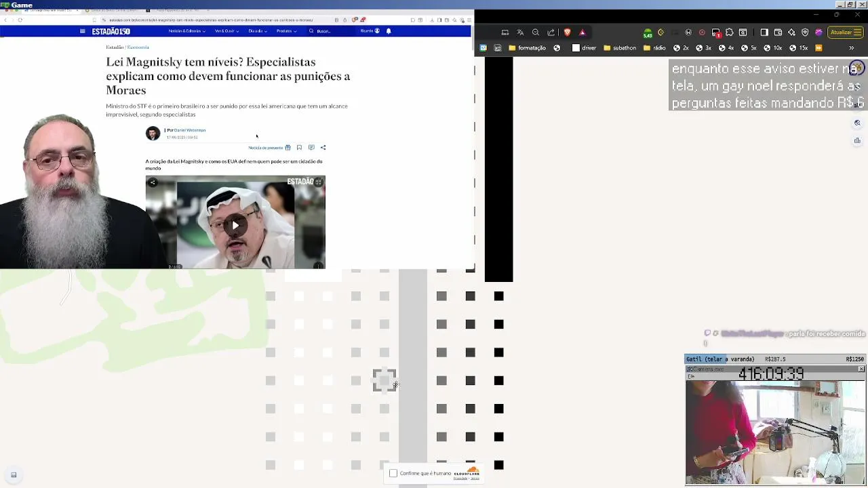Check the Confirme que é humano checkbox
The height and width of the screenshot is (488, 868).
point(393,473)
